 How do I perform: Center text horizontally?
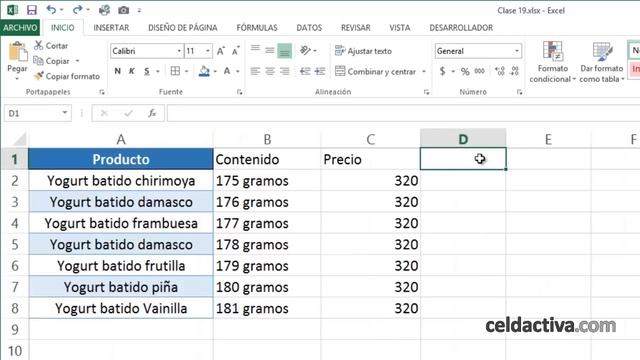point(270,71)
